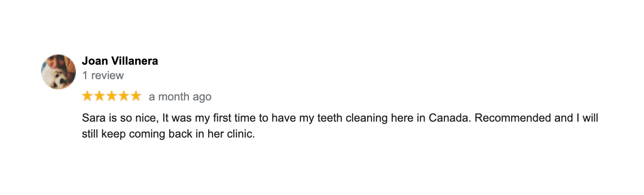Select the third star in the rating

pyautogui.click(x=112, y=96)
